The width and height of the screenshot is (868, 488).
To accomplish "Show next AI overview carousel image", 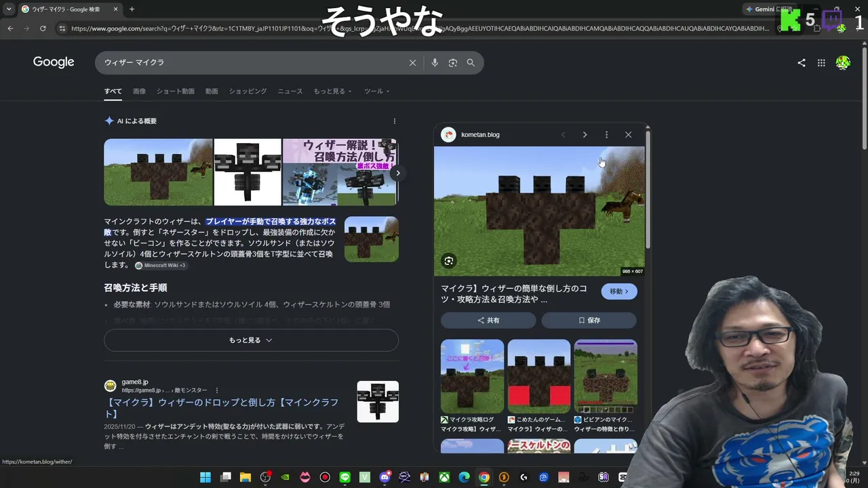I will (x=398, y=173).
